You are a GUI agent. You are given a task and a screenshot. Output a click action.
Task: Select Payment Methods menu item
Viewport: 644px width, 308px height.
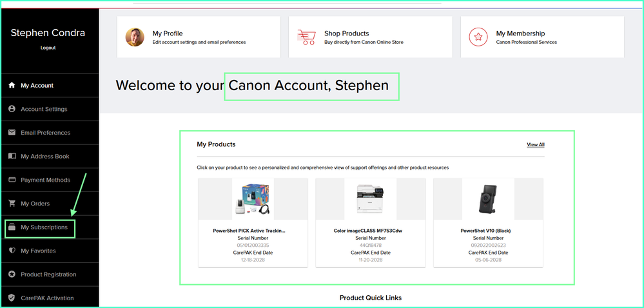(x=50, y=180)
